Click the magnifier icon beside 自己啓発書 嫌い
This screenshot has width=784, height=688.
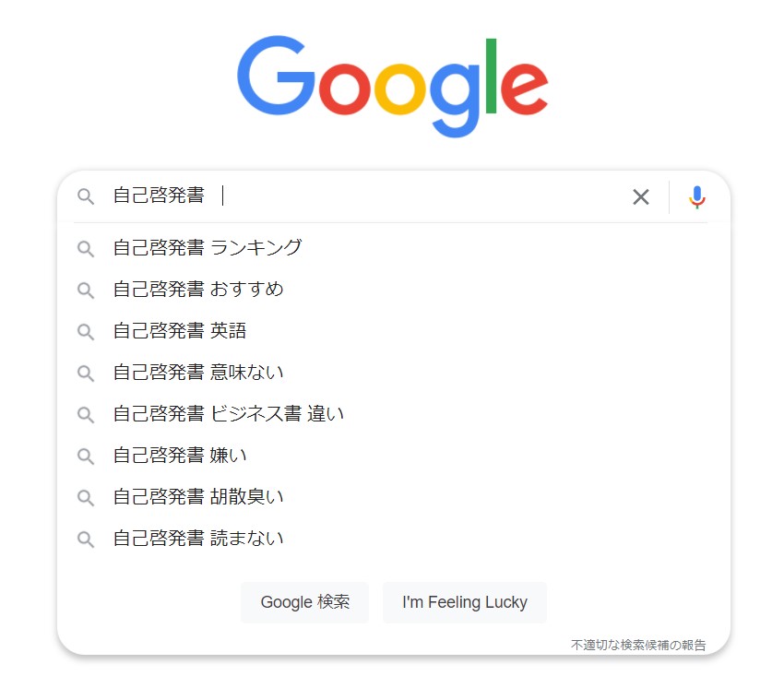[x=86, y=456]
